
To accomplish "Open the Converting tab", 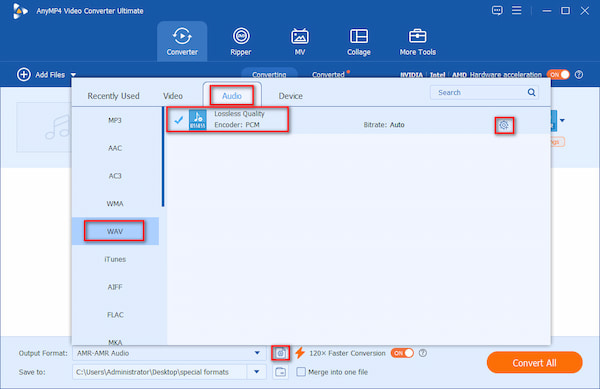I will click(269, 74).
